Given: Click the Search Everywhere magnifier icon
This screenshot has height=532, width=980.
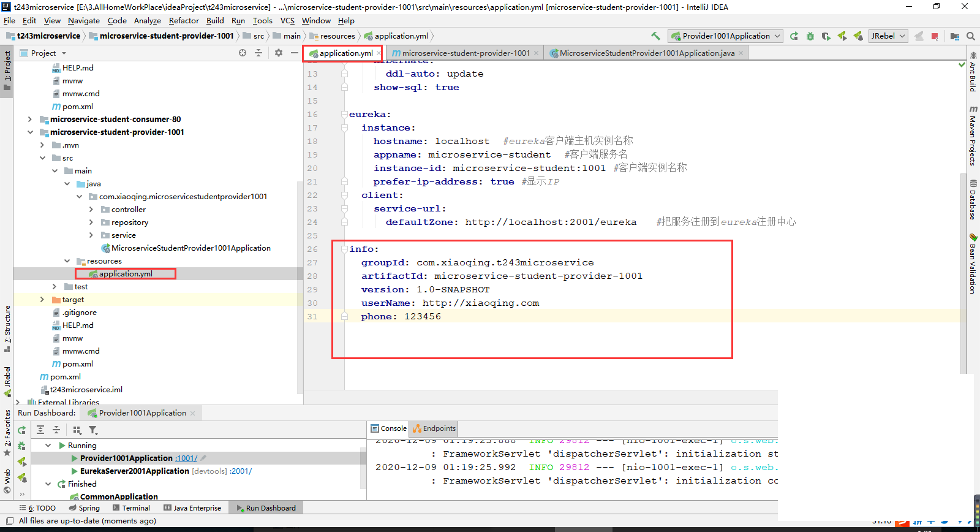Looking at the screenshot, I should (x=971, y=36).
